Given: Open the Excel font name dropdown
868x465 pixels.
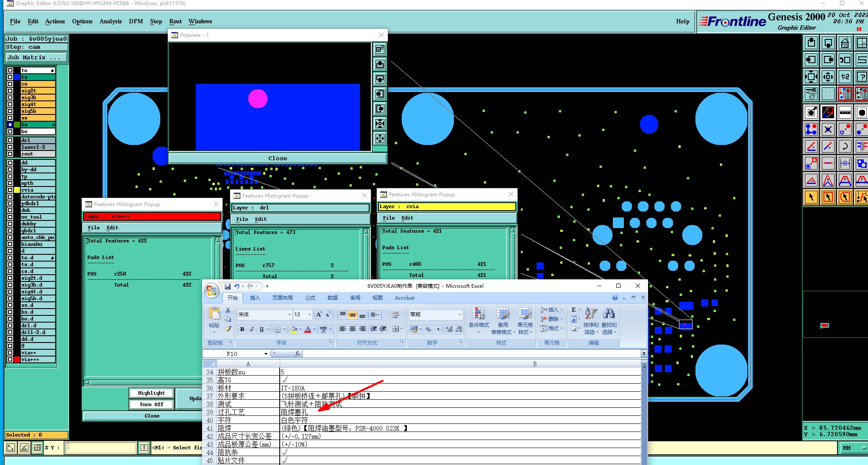Looking at the screenshot, I should pyautogui.click(x=289, y=315).
